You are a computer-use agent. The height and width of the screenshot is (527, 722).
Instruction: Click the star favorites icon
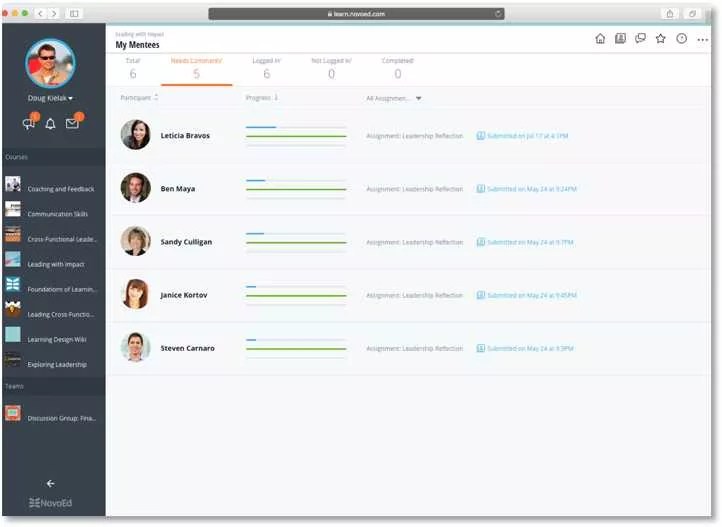pos(661,39)
